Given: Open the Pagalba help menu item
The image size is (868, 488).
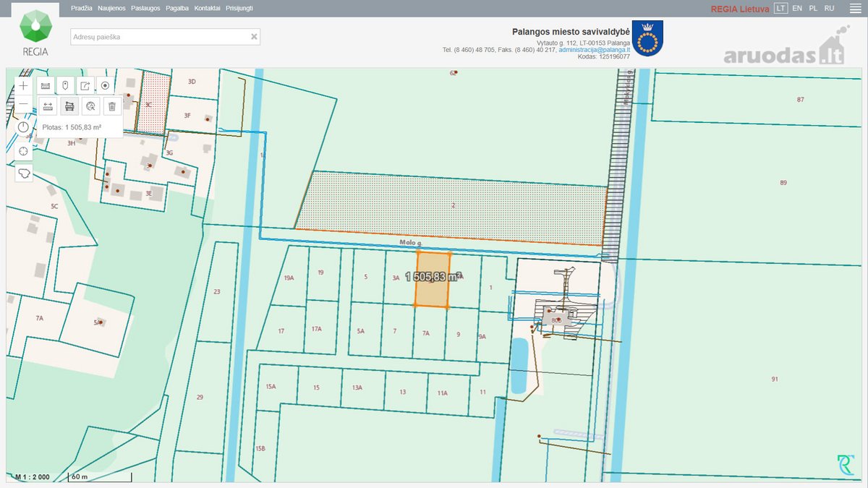Looking at the screenshot, I should click(x=177, y=8).
